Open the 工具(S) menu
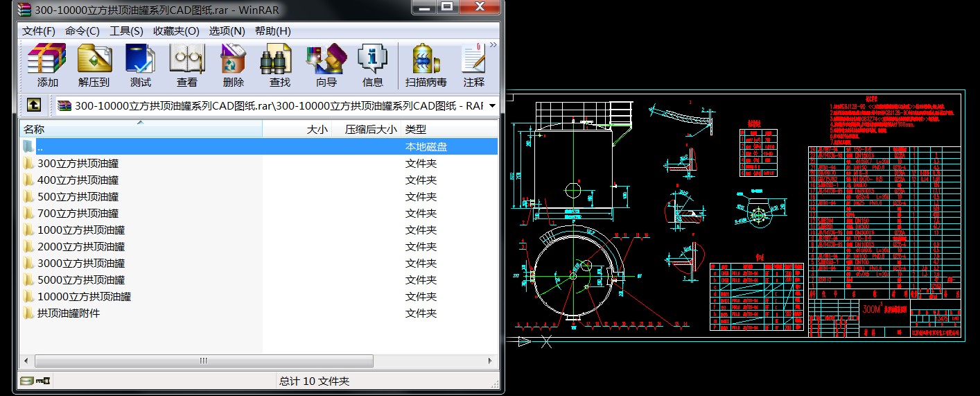Image resolution: width=980 pixels, height=396 pixels. pos(126,31)
